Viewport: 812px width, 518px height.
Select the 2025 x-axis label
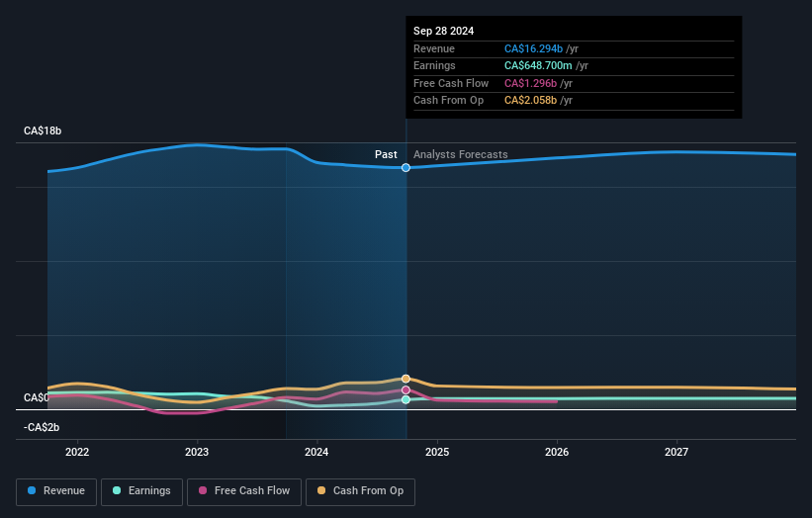437,453
